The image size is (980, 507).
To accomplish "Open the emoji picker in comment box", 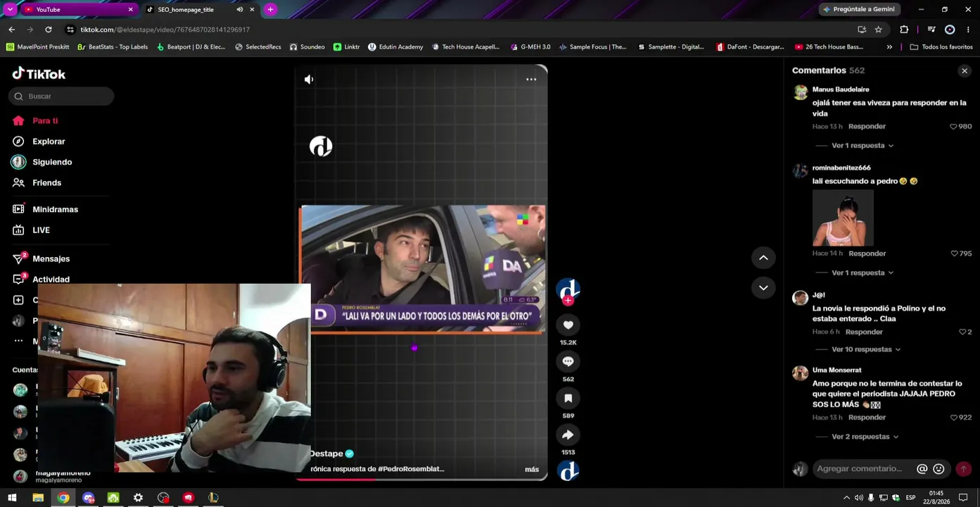I will coord(938,469).
